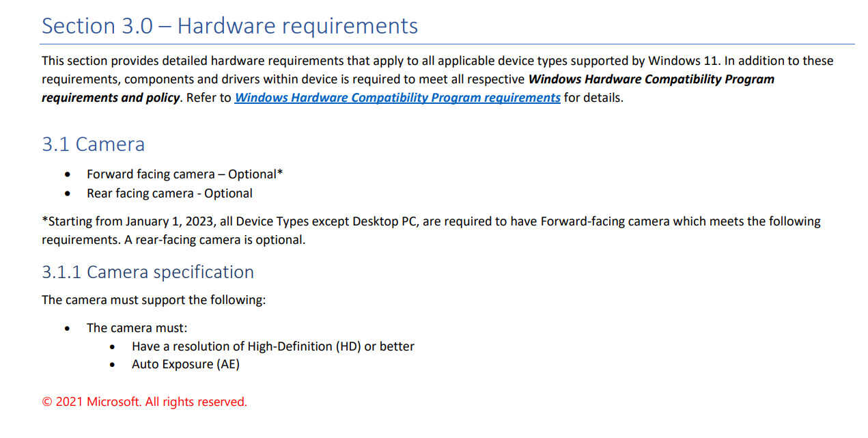The image size is (868, 438).
Task: Click the Forward facing camera – Optional* bullet
Action: [185, 174]
